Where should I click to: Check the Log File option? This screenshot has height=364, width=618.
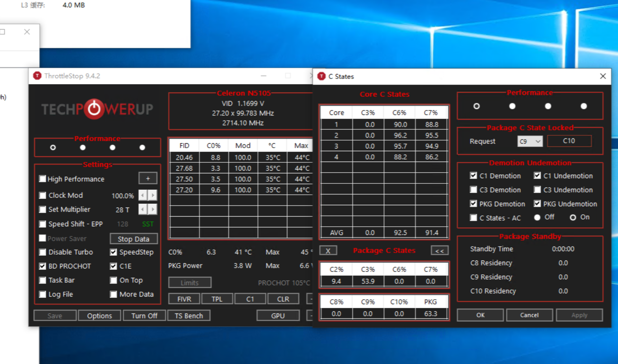click(43, 294)
